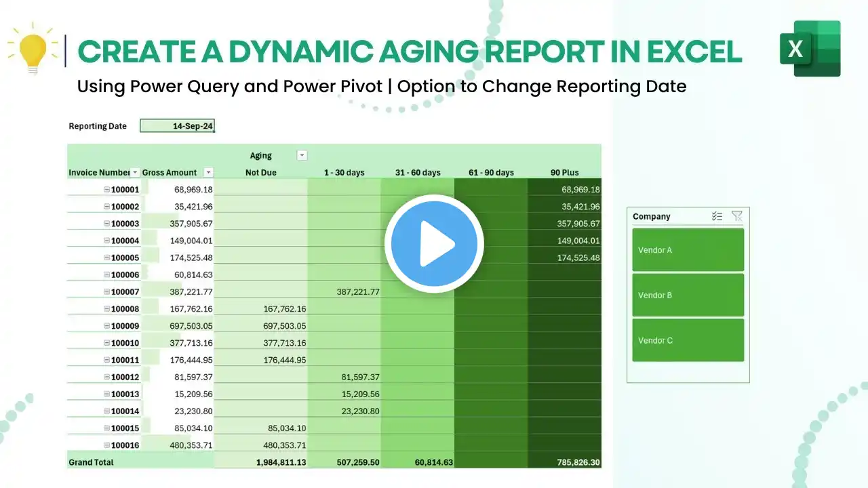Click the title "Create a Dynamic Aging Report in Excel"

[x=410, y=51]
